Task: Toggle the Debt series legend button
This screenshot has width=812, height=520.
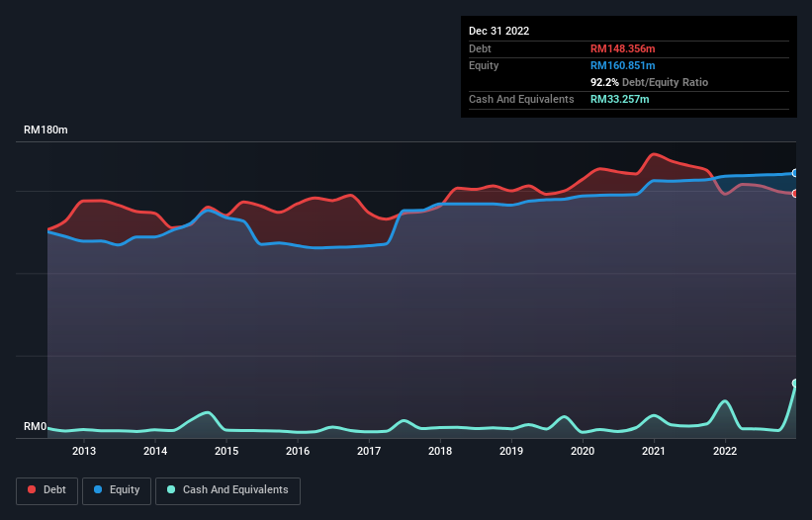Action: [x=47, y=490]
